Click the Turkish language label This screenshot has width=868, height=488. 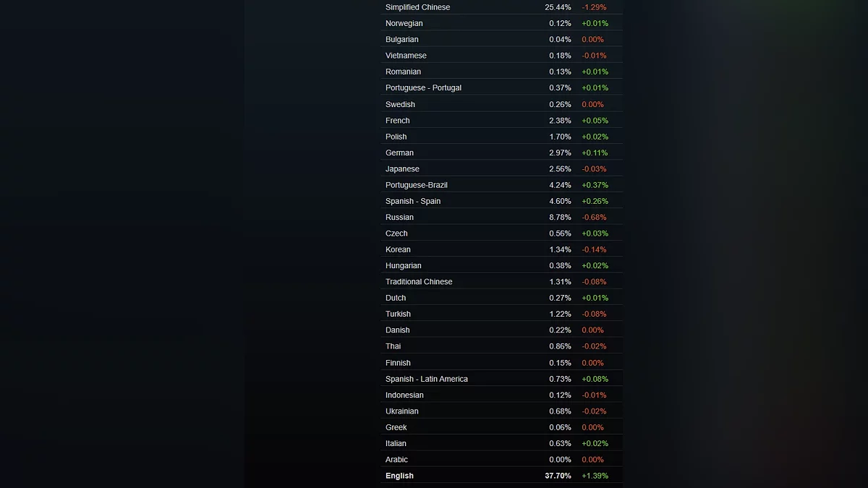point(398,314)
